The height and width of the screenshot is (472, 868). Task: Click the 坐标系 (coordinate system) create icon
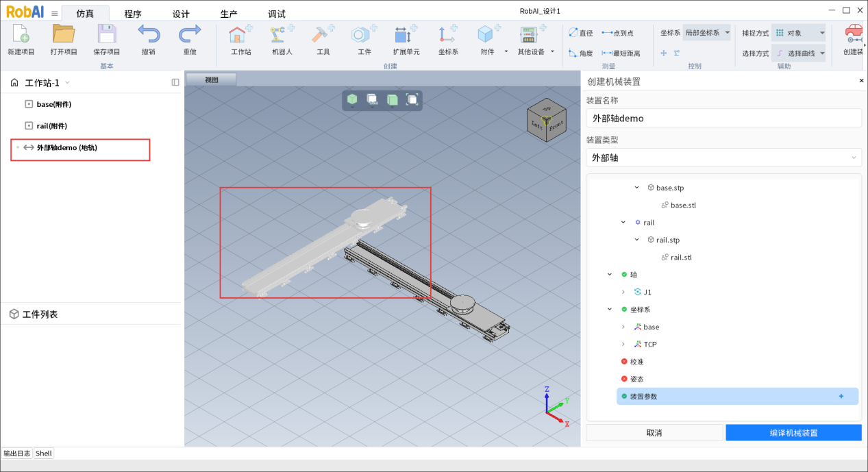[x=449, y=34]
